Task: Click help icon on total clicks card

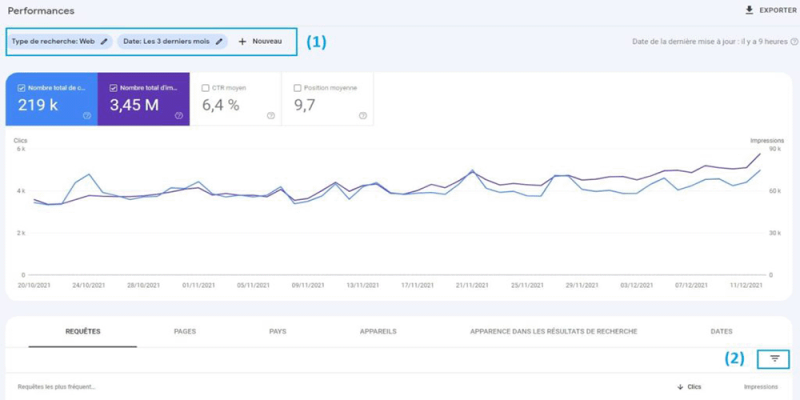Action: pos(87,116)
